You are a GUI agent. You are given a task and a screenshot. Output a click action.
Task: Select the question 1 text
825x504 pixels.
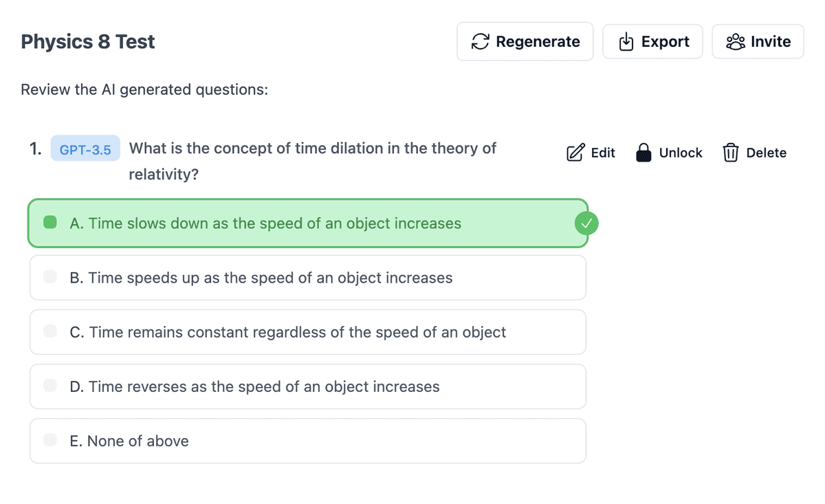pyautogui.click(x=311, y=148)
